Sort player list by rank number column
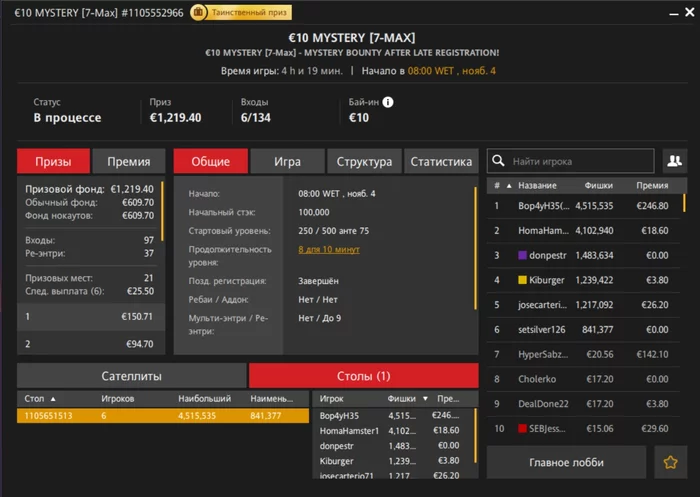Image resolution: width=700 pixels, height=497 pixels. [x=496, y=186]
